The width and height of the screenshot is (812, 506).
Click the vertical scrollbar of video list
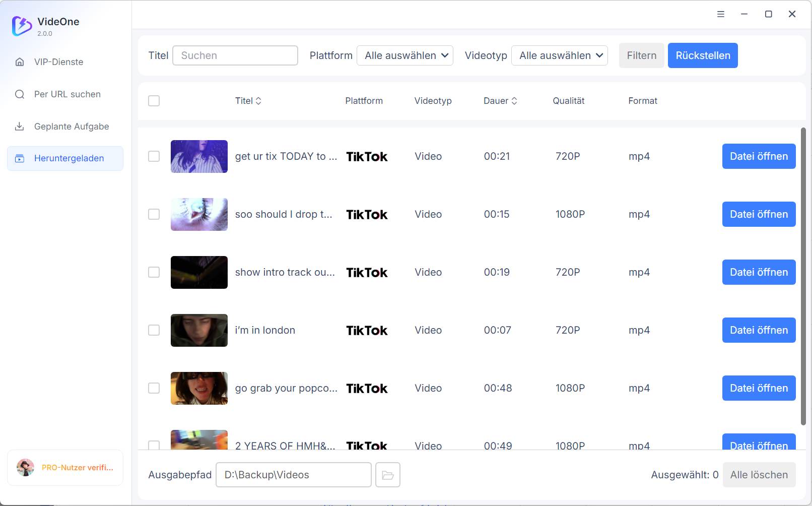[803, 276]
